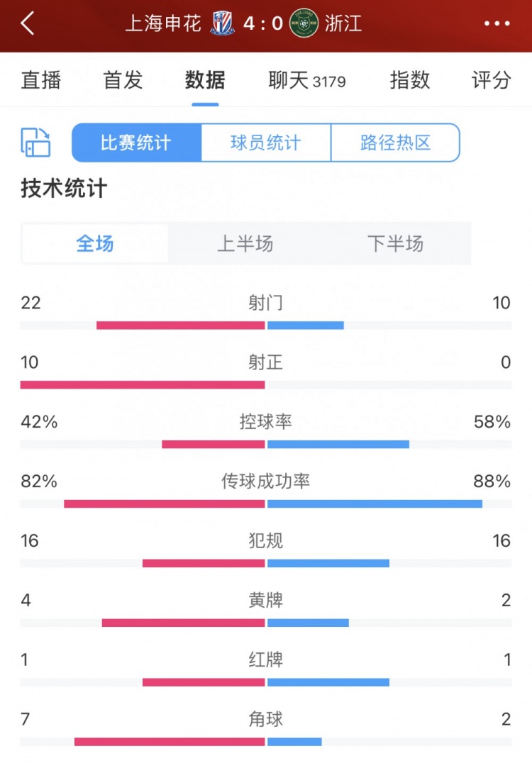Tap the 4 : 0 match score

(262, 23)
